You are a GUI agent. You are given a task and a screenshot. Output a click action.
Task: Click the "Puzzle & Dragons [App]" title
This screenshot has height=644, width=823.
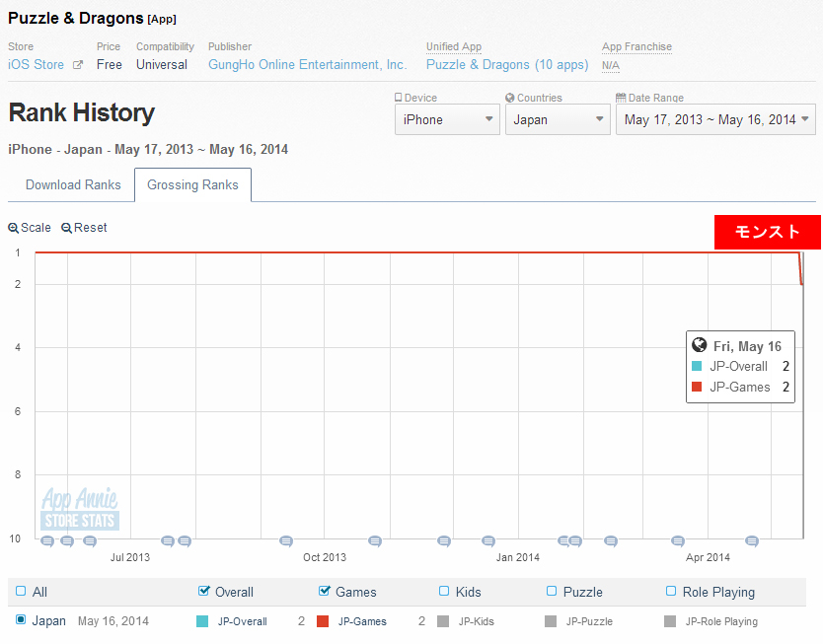click(93, 19)
